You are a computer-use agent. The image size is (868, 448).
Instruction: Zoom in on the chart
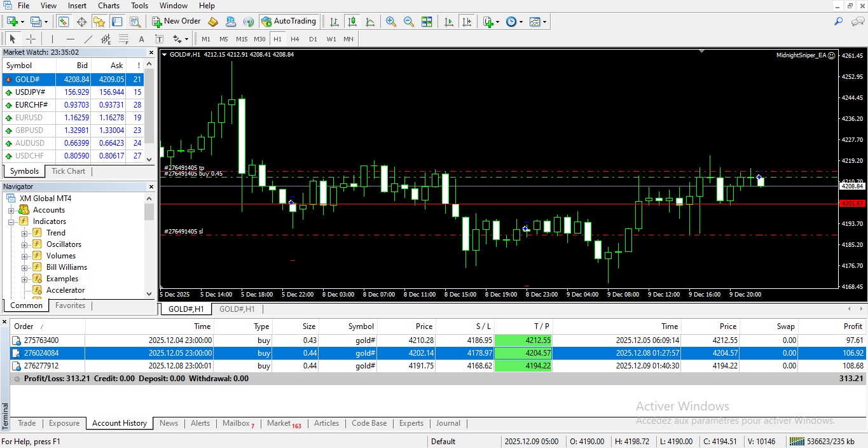coord(391,22)
